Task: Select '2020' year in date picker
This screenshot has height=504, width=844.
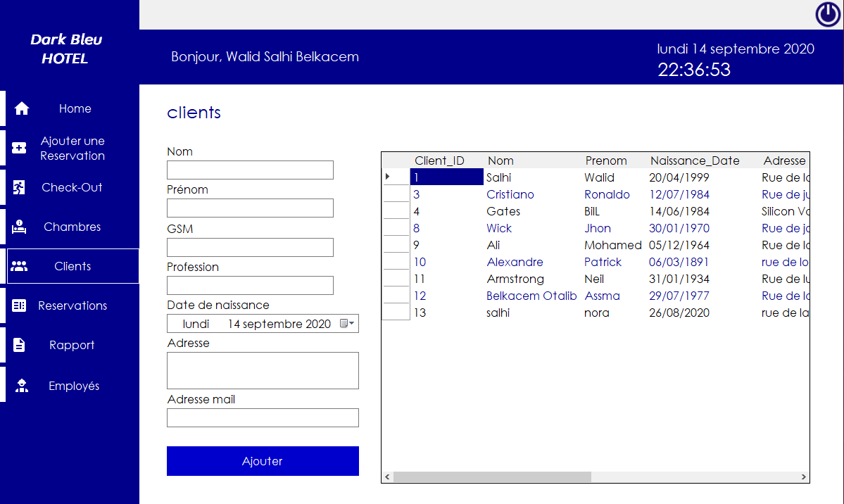Action: pos(318,324)
